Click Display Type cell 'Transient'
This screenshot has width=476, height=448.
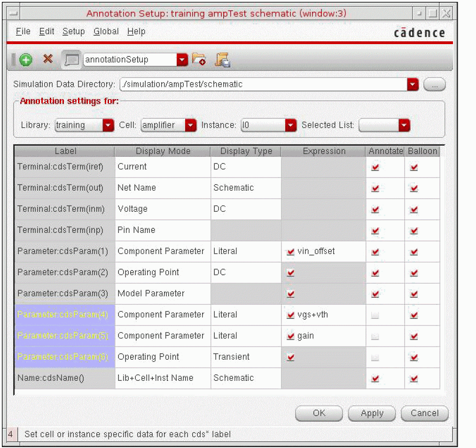tap(246, 357)
